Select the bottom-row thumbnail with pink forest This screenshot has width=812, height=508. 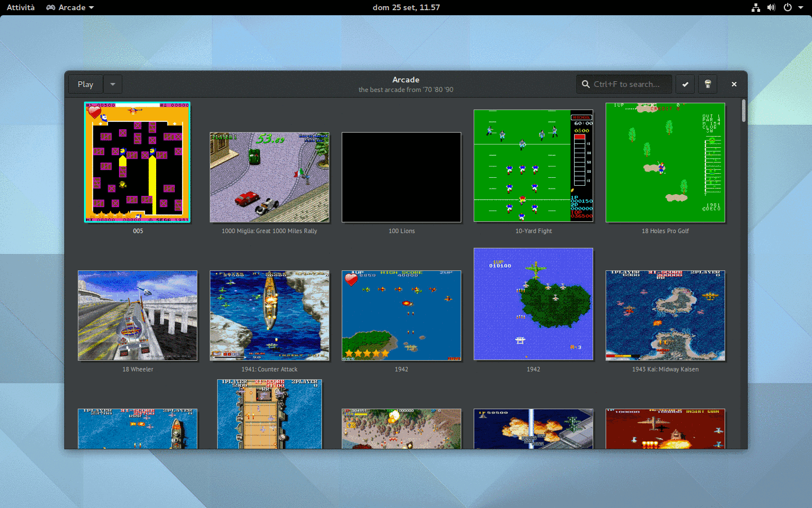click(401, 429)
